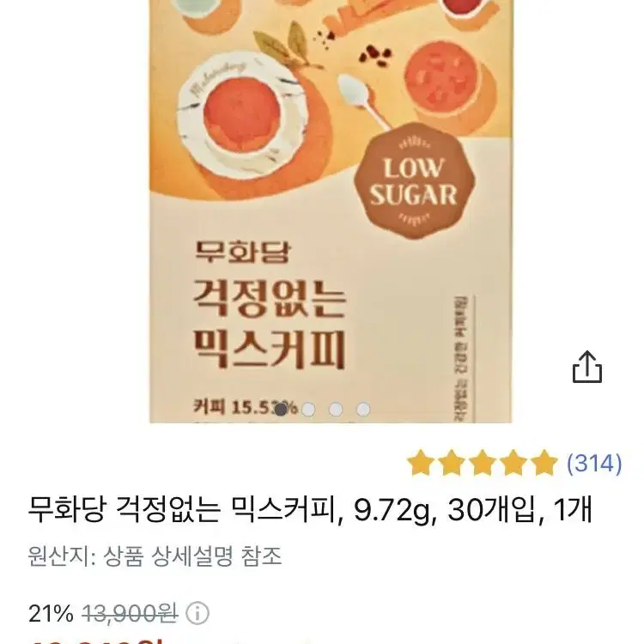Tap the 커피 15.5% label on package

point(245,407)
